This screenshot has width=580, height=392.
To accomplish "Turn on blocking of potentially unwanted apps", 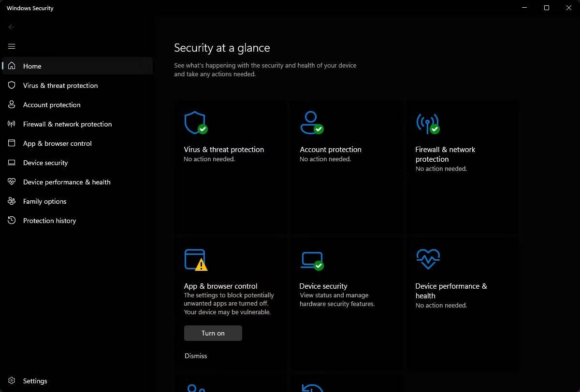I will click(x=213, y=333).
